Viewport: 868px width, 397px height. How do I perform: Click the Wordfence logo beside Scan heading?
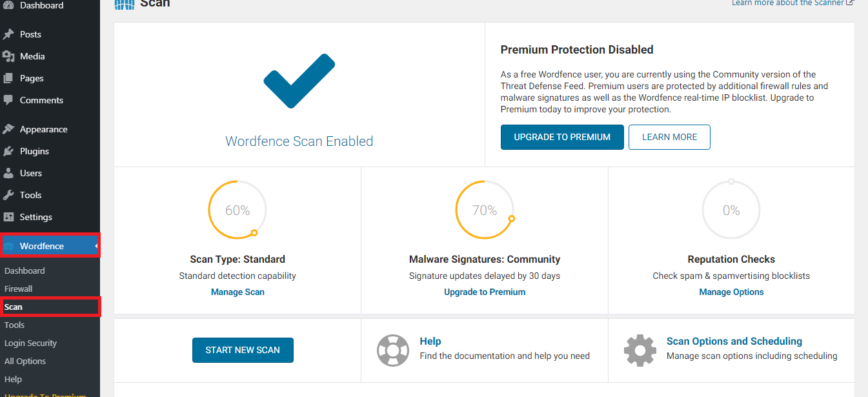point(125,4)
